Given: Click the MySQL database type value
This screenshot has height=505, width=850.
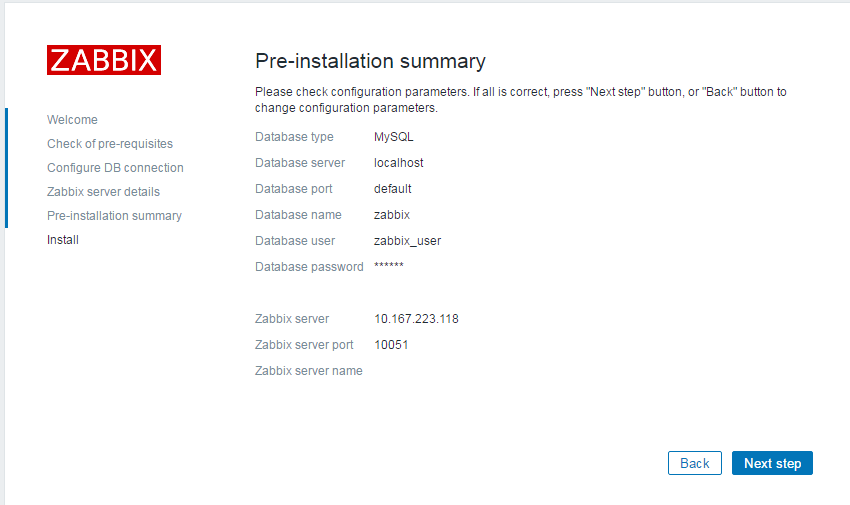Looking at the screenshot, I should click(393, 137).
